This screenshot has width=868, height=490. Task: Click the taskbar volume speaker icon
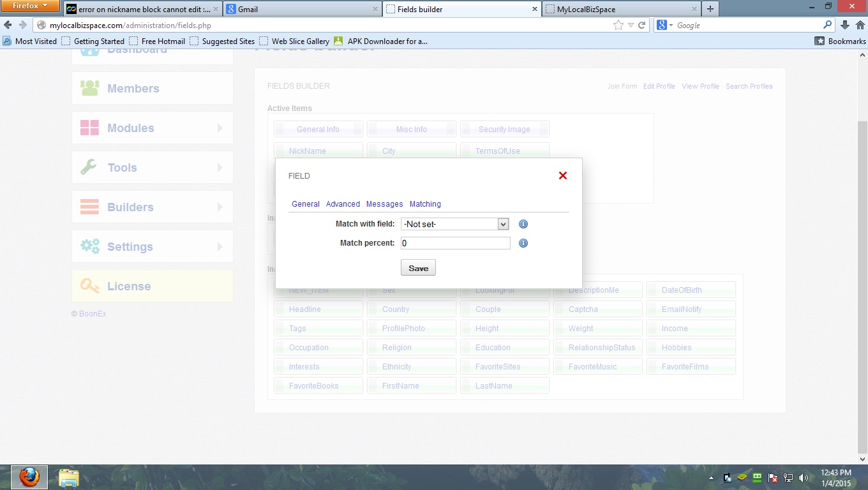pos(804,477)
